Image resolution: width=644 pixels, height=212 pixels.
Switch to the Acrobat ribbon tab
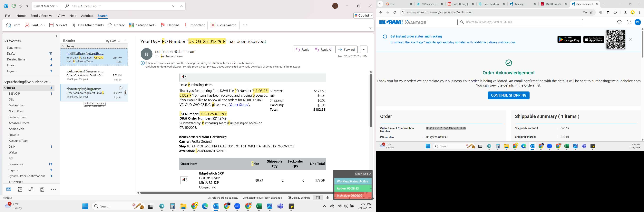pyautogui.click(x=87, y=16)
